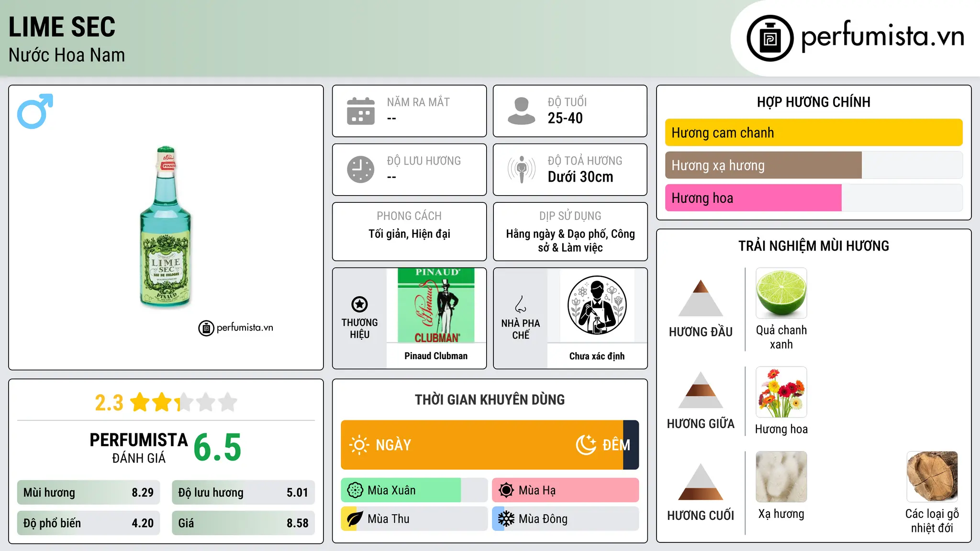Open the perfumista.vn site name in header
Image resolution: width=980 pixels, height=551 pixels.
883,36
